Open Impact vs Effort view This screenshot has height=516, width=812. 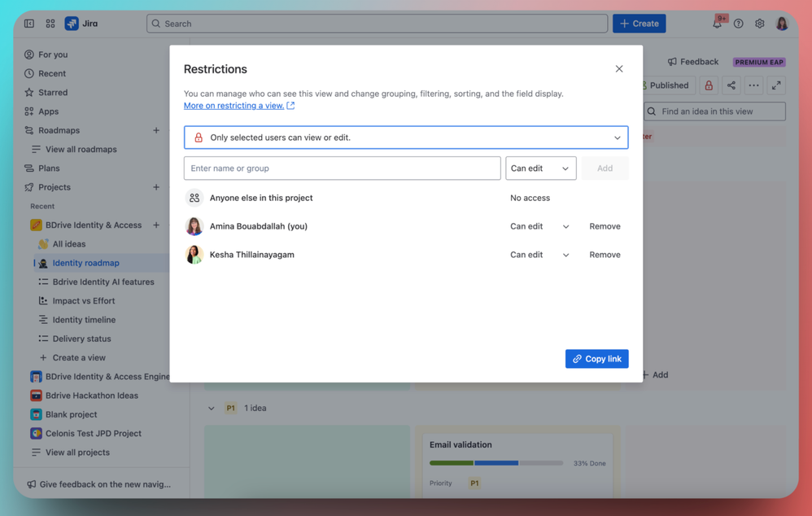pos(83,300)
